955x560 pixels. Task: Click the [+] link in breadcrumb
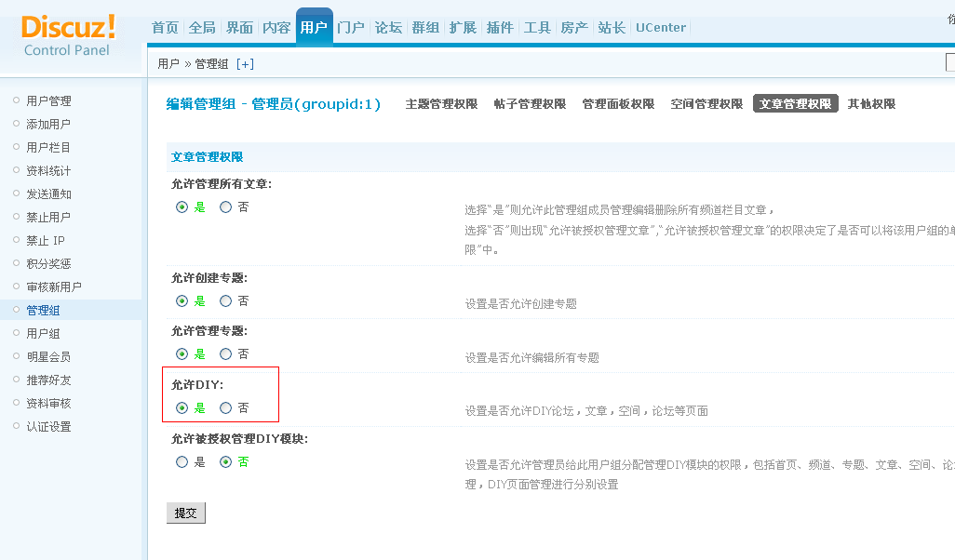[245, 64]
